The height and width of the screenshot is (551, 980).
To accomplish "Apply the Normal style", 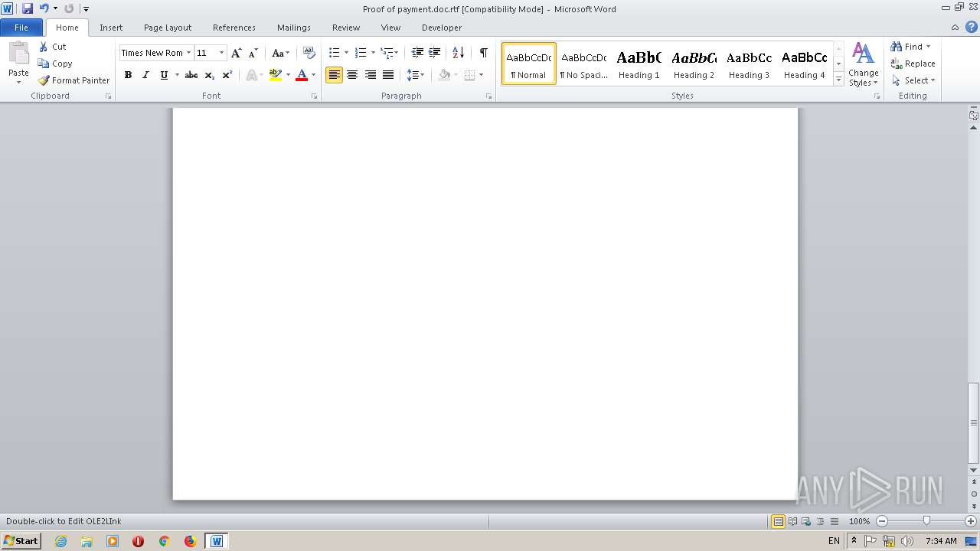I will coord(528,64).
